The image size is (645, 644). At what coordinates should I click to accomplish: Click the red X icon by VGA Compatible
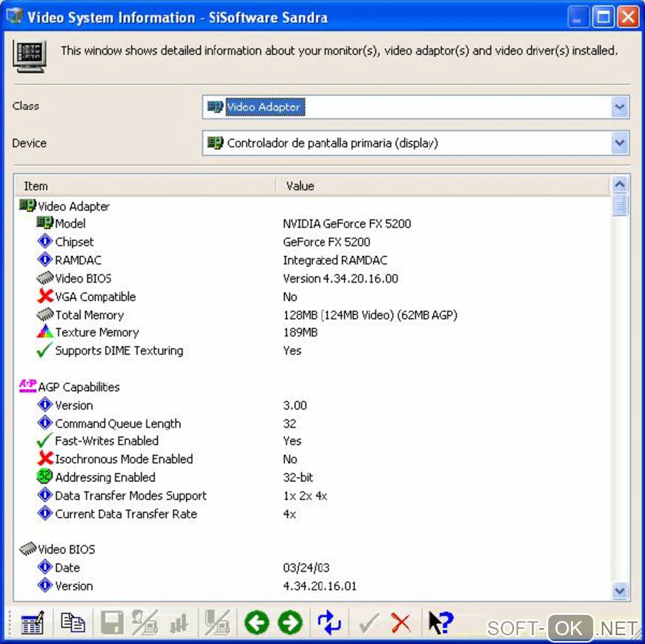[45, 295]
